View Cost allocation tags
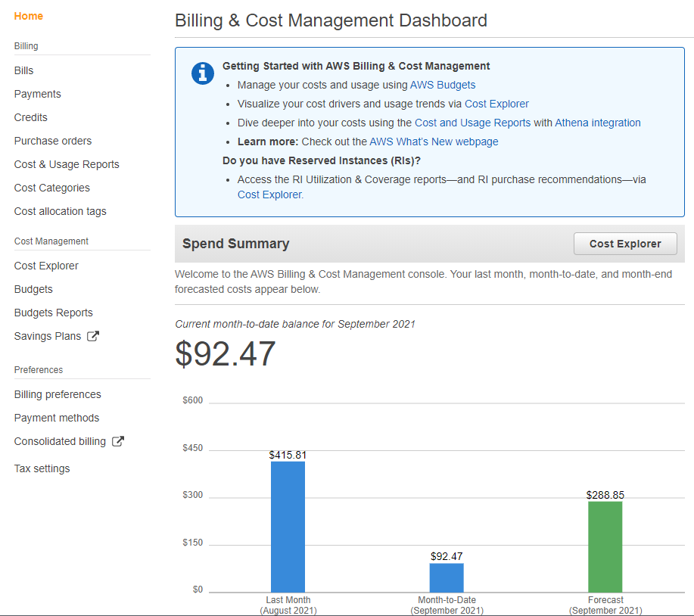Image resolution: width=694 pixels, height=616 pixels. coord(60,210)
